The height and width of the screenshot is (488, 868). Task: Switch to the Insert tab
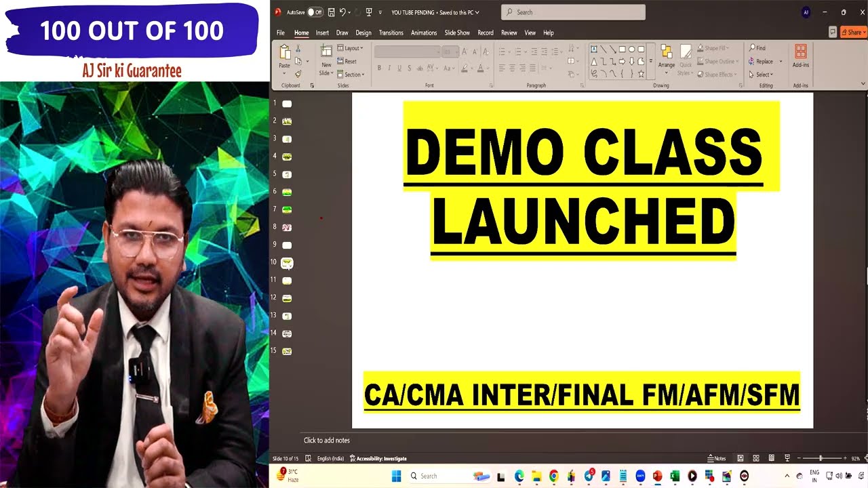tap(322, 33)
